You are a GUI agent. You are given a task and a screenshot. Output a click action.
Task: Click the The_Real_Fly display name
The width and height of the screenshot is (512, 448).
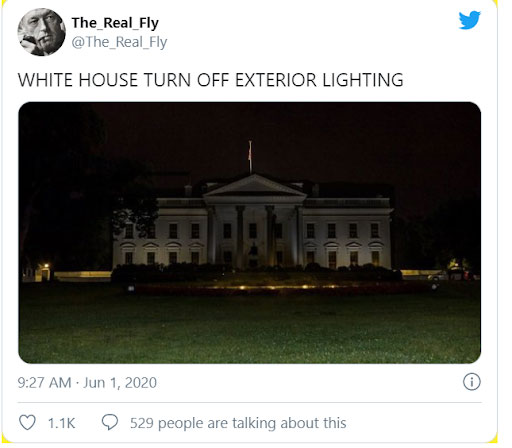[x=115, y=23]
